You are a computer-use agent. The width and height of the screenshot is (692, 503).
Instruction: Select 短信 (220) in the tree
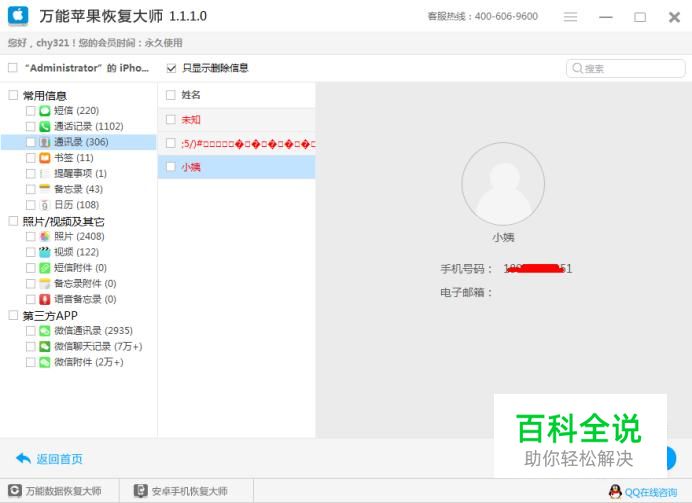tap(76, 110)
